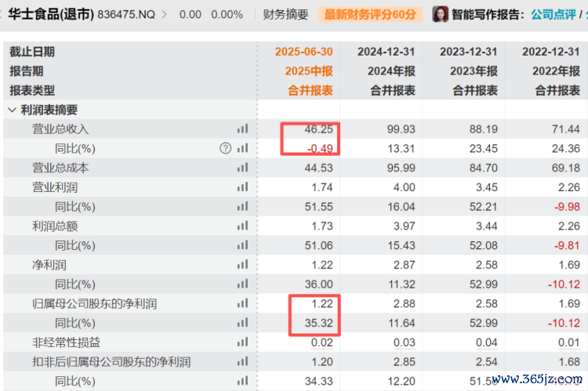Click 2025 operating profit growth 51.55
This screenshot has width=588, height=391.
[319, 207]
